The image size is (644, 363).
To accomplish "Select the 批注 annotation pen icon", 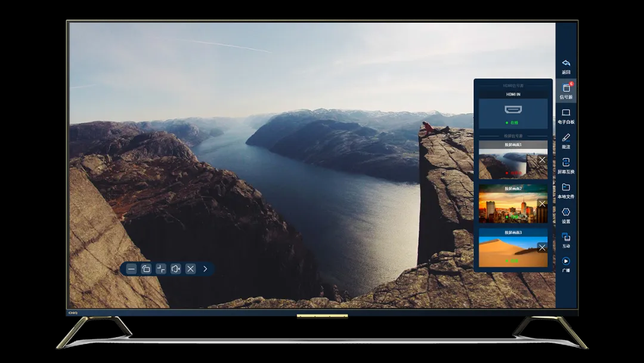I will (x=566, y=137).
